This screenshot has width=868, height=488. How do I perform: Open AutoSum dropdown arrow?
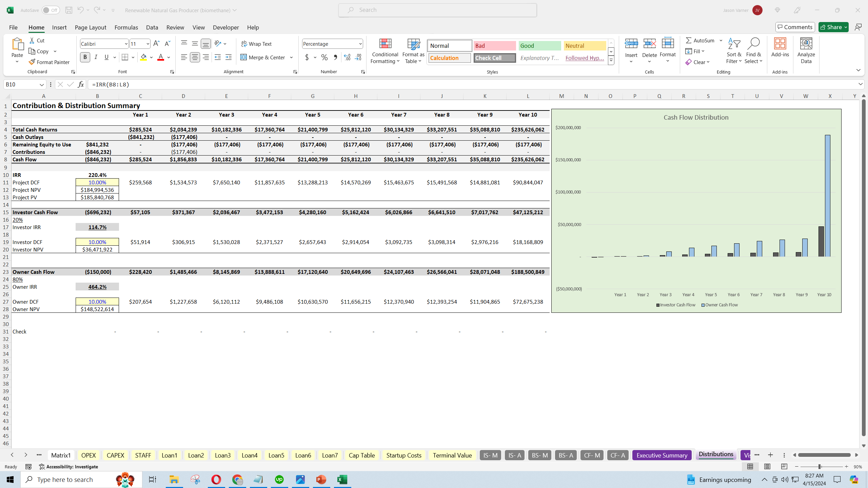(721, 40)
